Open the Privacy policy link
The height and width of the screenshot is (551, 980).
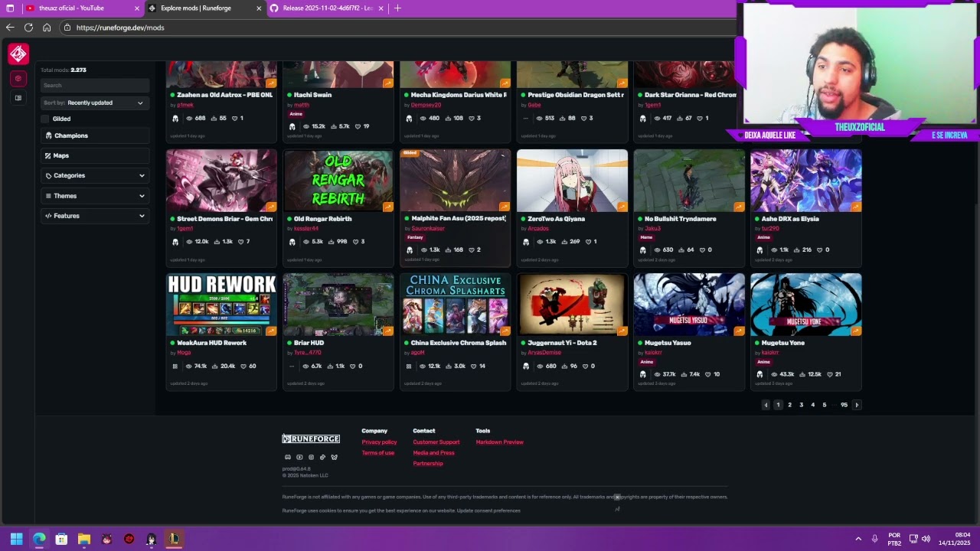coord(379,442)
